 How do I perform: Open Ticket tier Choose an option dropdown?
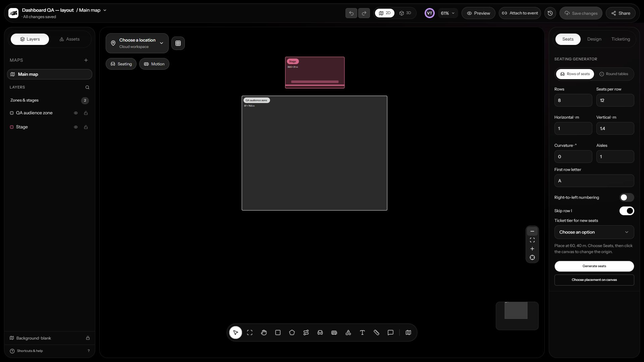[594, 232]
